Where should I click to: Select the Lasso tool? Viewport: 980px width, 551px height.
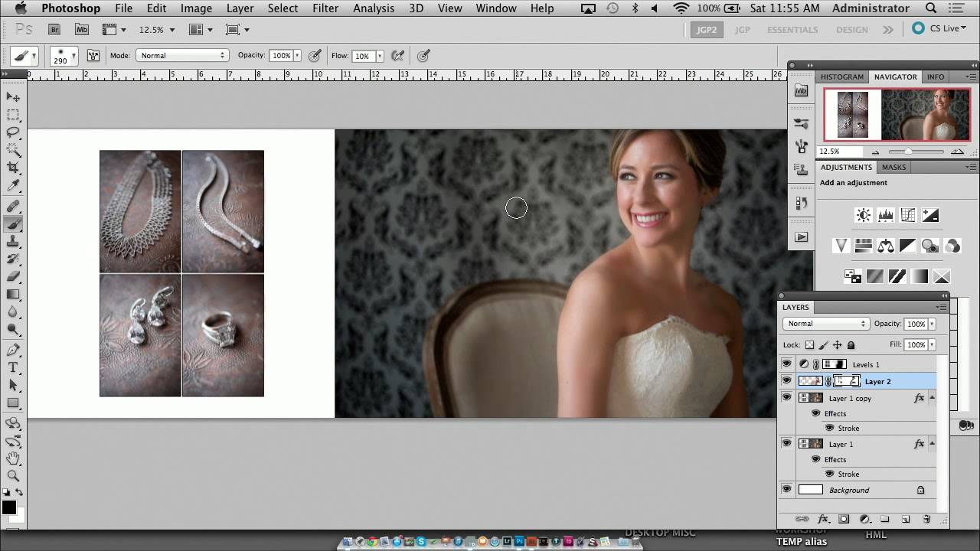click(14, 132)
